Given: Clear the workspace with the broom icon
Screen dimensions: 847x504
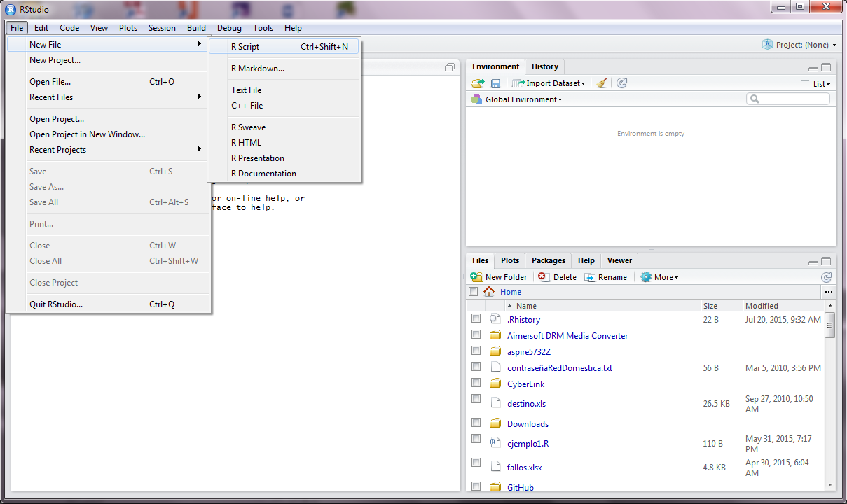Looking at the screenshot, I should click(602, 83).
